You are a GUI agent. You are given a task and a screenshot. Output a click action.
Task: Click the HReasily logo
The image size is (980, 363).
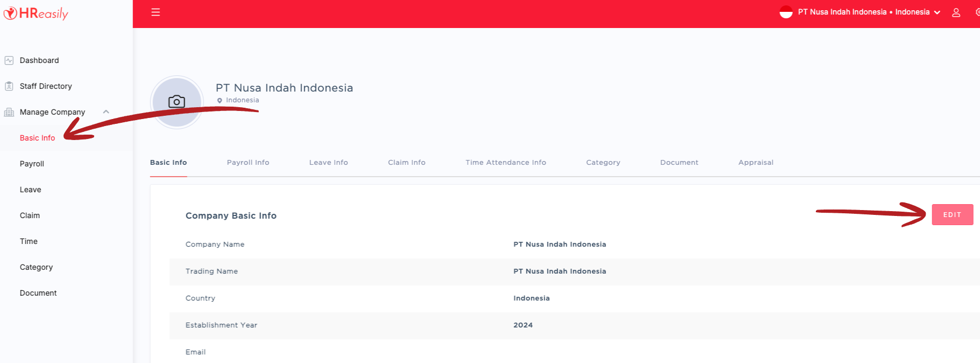click(36, 13)
